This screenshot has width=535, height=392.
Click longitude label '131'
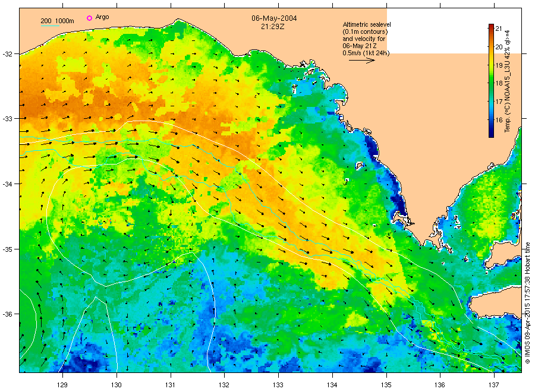(170, 385)
